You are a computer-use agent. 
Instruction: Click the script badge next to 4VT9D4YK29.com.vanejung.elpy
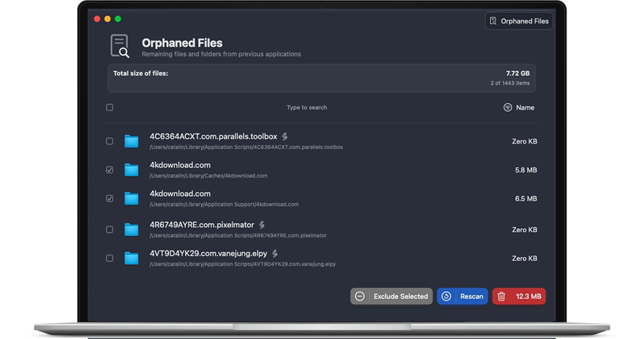(x=274, y=253)
